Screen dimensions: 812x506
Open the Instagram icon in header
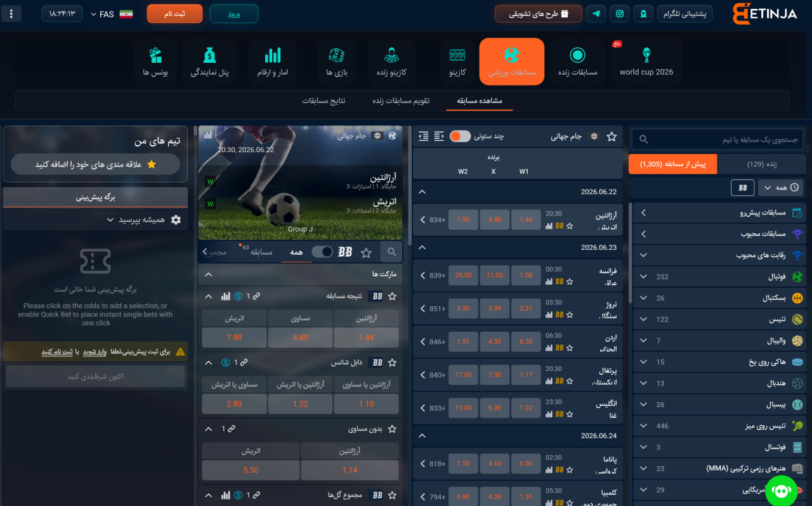pyautogui.click(x=620, y=13)
